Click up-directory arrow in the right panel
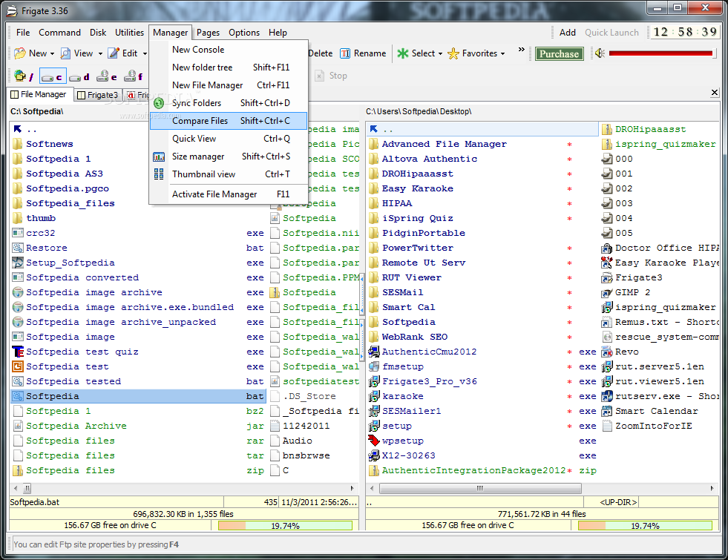The height and width of the screenshot is (560, 728). pos(374,129)
